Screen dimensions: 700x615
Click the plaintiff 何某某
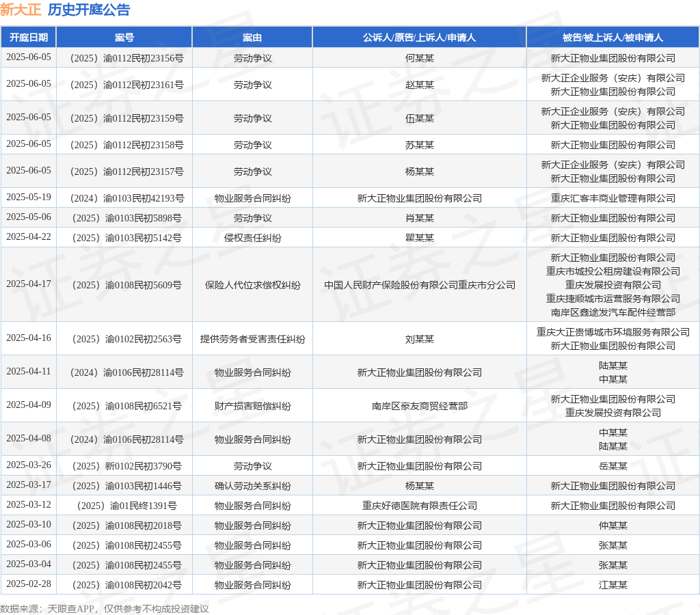(419, 58)
